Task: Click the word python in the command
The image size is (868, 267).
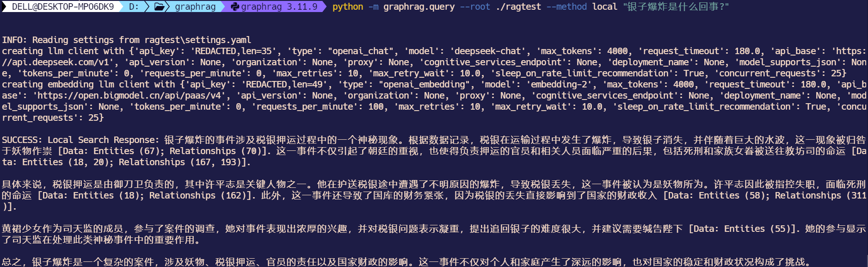Action: coord(348,6)
